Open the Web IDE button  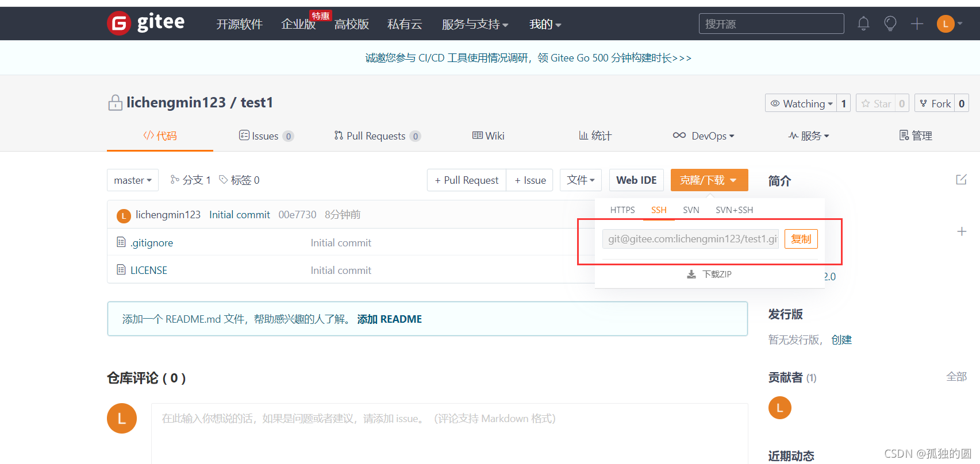[636, 180]
